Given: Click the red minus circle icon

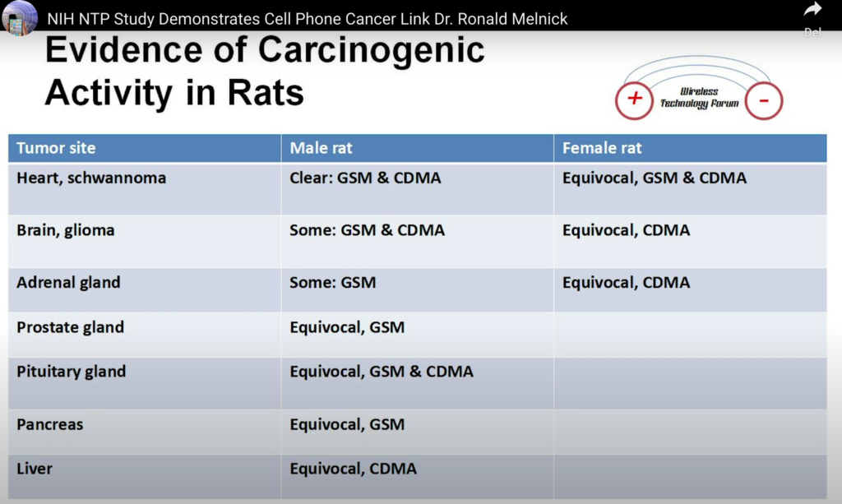Looking at the screenshot, I should (764, 101).
